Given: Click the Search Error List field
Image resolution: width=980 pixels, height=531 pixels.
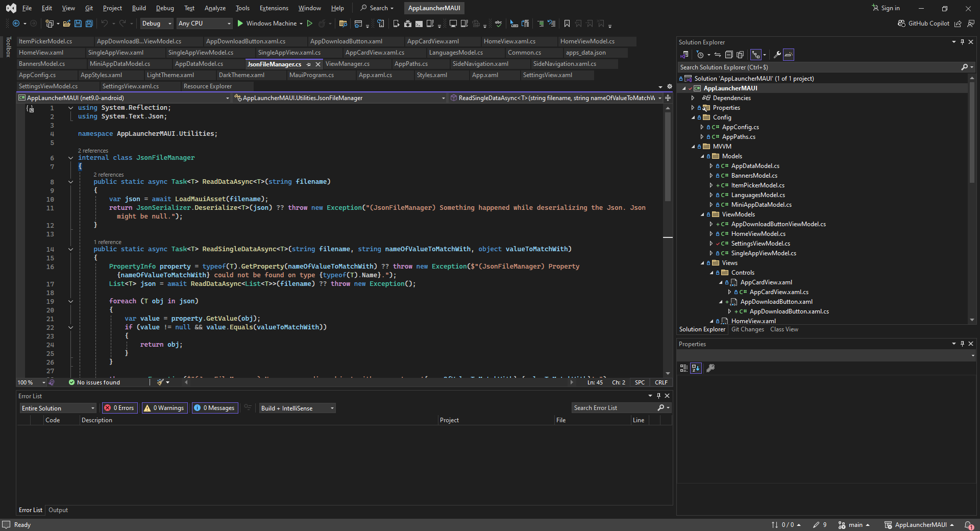Looking at the screenshot, I should point(614,408).
